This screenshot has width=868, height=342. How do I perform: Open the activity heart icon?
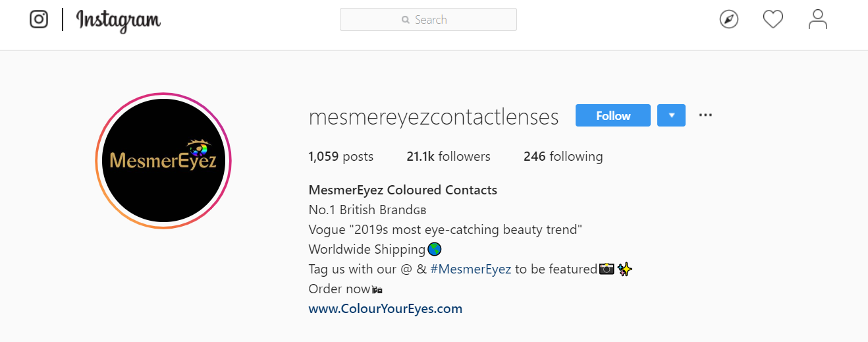pos(773,20)
